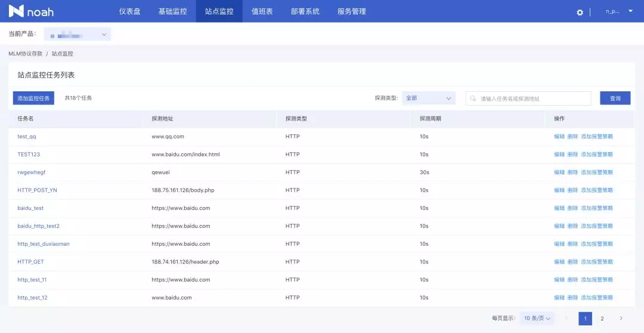Click 删除 for baidu_test row
The width and height of the screenshot is (644, 333).
coord(572,208)
